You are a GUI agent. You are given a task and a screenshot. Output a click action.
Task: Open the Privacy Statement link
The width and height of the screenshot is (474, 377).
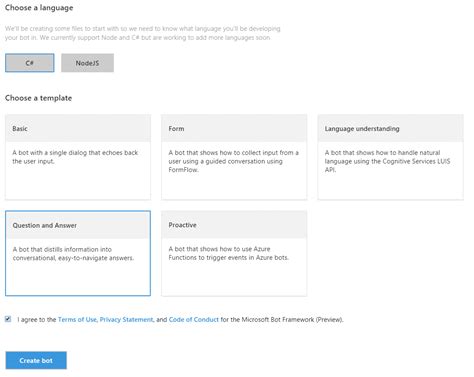tap(126, 319)
